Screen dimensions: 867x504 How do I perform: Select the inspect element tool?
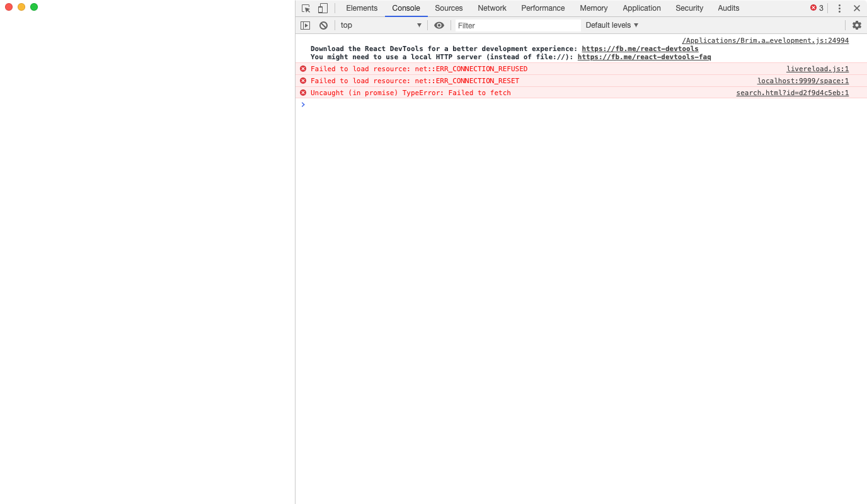[306, 8]
